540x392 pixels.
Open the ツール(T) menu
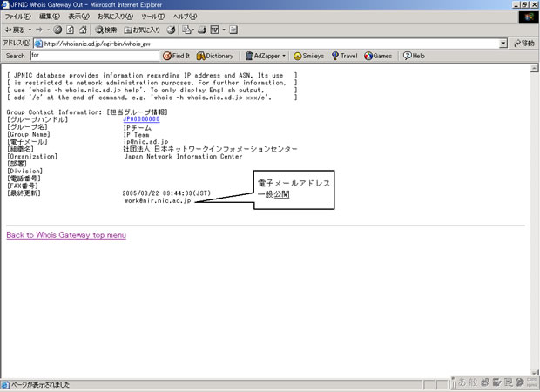click(153, 17)
